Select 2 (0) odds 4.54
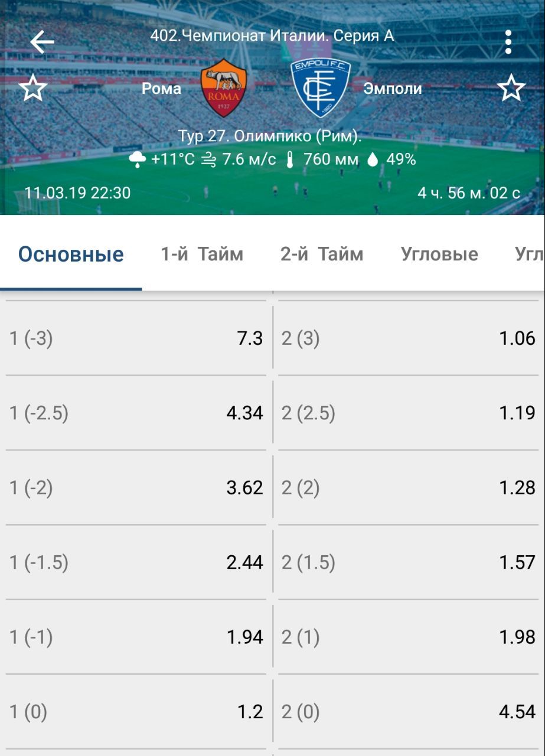This screenshot has height=756, width=545. click(x=409, y=712)
